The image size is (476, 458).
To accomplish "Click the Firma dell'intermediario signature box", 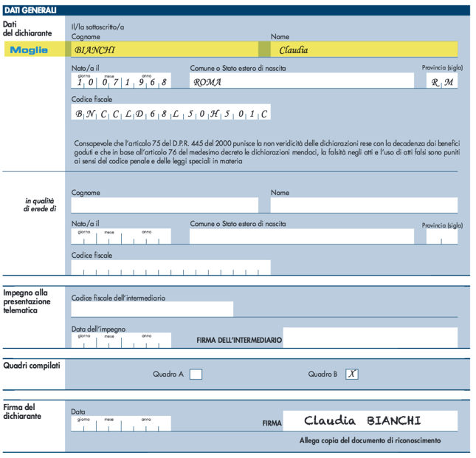I will click(370, 338).
